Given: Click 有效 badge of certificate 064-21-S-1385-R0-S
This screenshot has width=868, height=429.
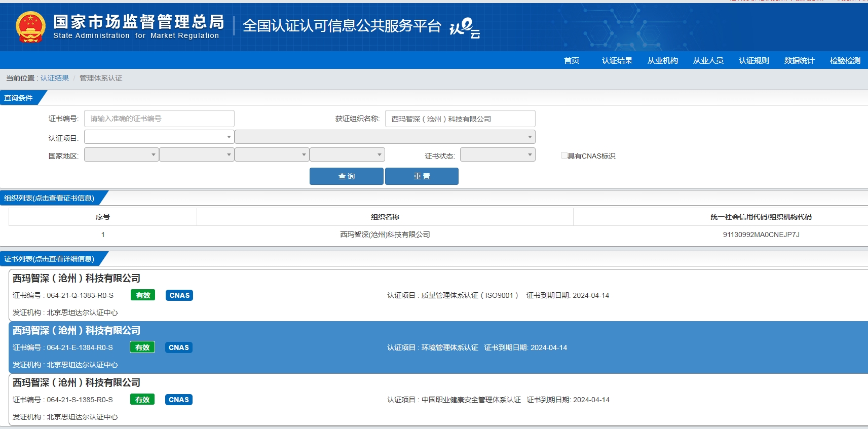Looking at the screenshot, I should pyautogui.click(x=142, y=400).
